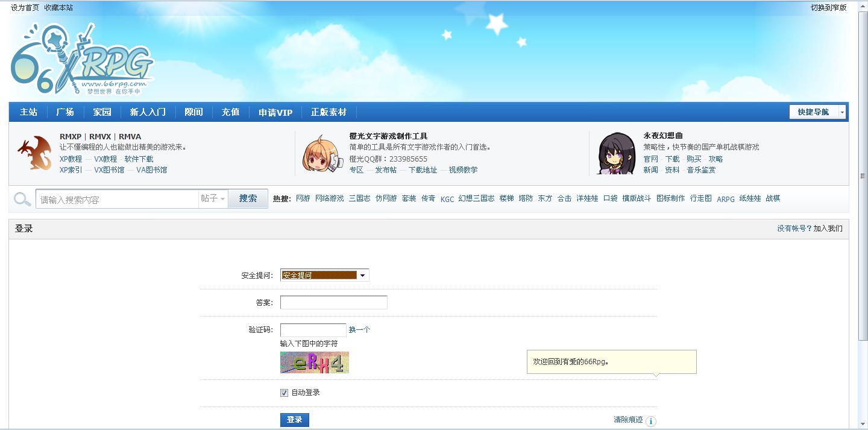868x430 pixels.
Task: Click the magnifying glass search icon
Action: tap(22, 199)
